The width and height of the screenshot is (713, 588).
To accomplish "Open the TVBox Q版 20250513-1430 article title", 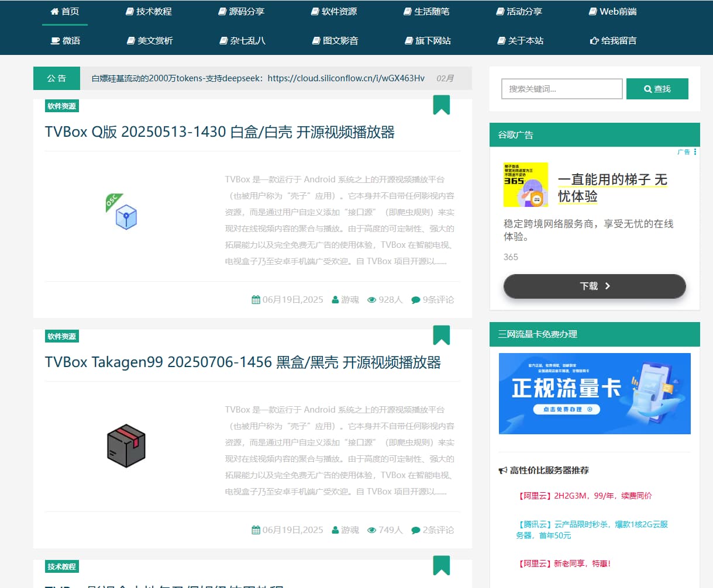I will [x=219, y=132].
